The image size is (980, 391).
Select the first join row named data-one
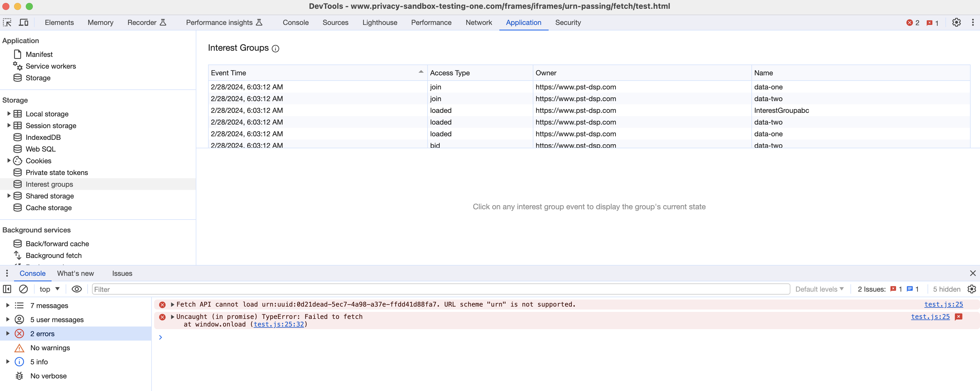pyautogui.click(x=589, y=87)
